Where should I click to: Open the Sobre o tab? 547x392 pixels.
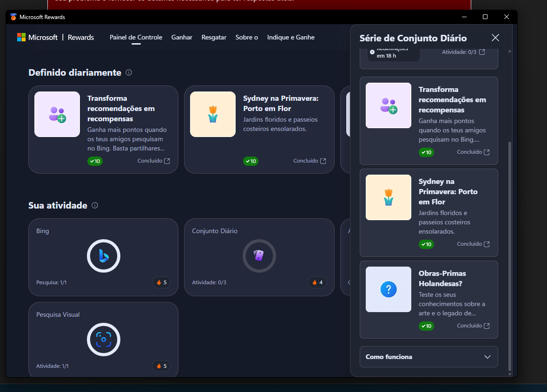(x=247, y=37)
